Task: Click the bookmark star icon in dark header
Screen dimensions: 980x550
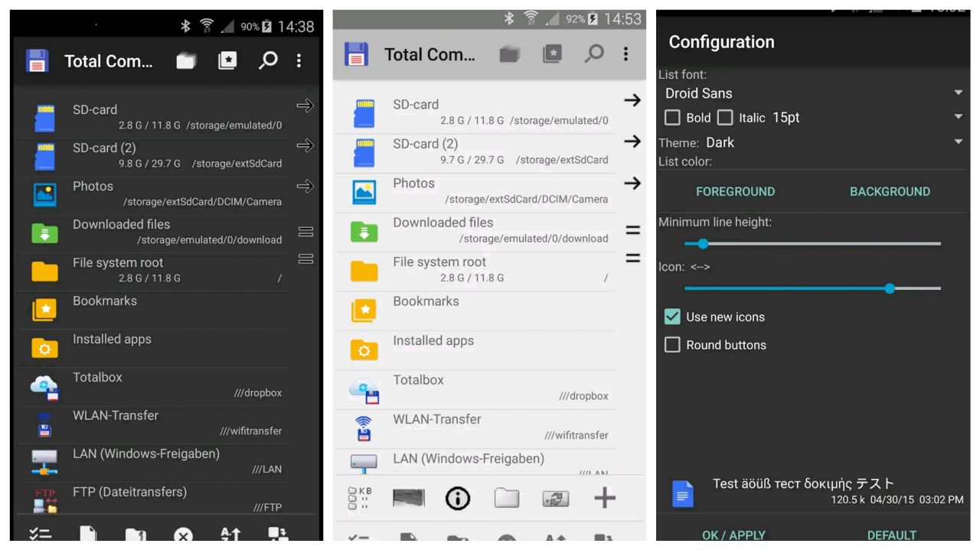Action: [227, 61]
